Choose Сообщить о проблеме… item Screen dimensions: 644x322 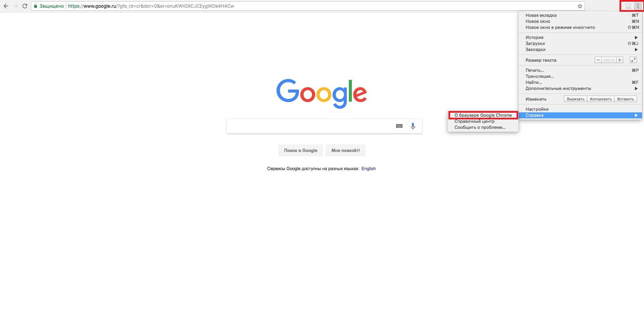click(483, 127)
